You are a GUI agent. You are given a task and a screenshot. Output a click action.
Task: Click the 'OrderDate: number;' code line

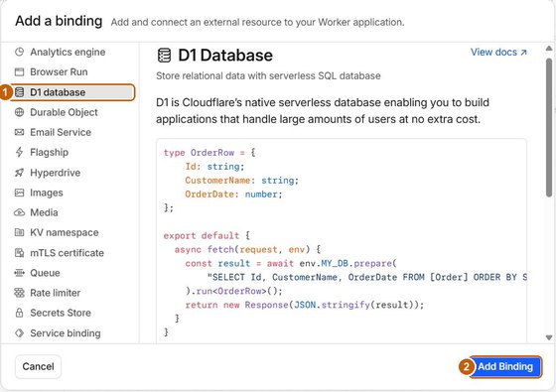coord(233,195)
